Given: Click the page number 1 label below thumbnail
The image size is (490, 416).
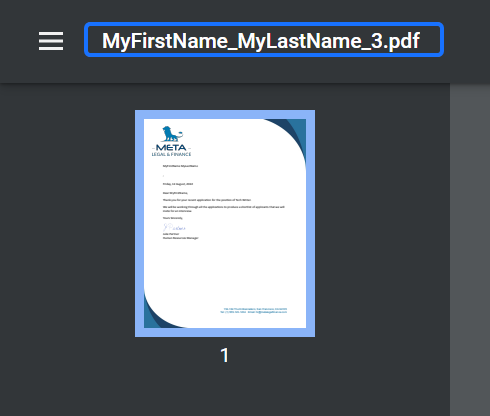Looking at the screenshot, I should [225, 355].
